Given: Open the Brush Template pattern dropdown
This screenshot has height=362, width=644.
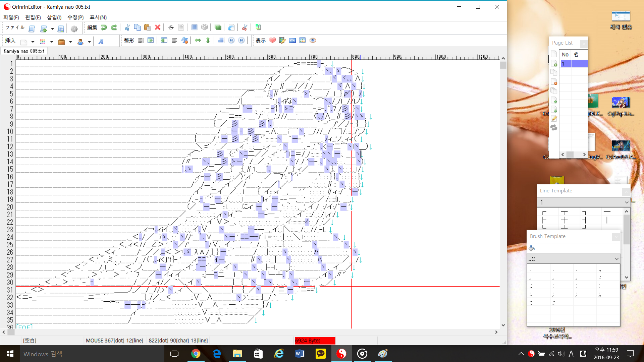Looking at the screenshot, I should click(x=616, y=259).
